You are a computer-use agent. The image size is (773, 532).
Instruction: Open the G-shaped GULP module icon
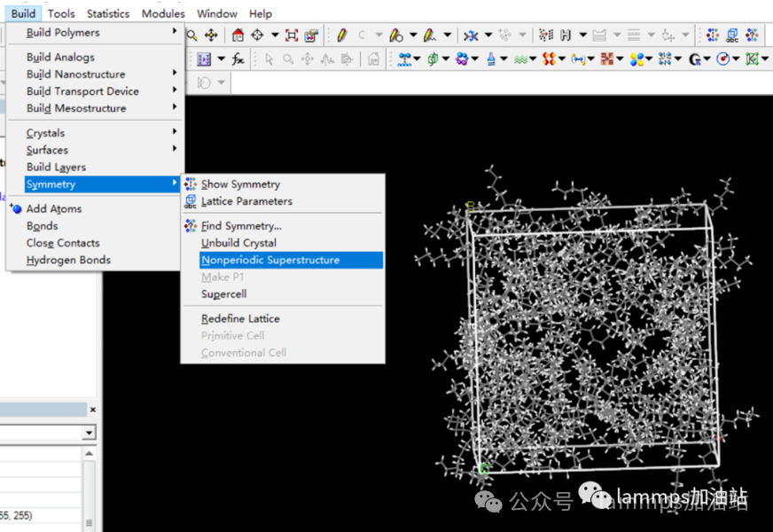[695, 59]
